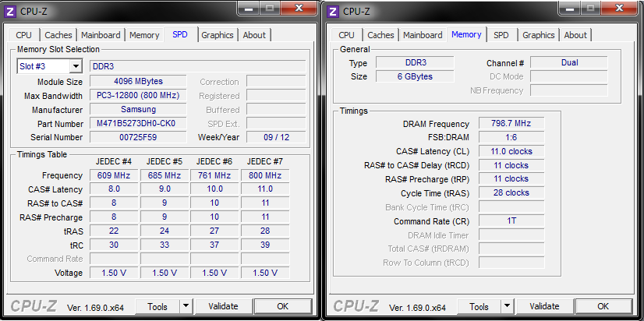This screenshot has height=321, width=644.
Task: Open the Slot #3 memory slot dropdown
Action: pos(49,67)
